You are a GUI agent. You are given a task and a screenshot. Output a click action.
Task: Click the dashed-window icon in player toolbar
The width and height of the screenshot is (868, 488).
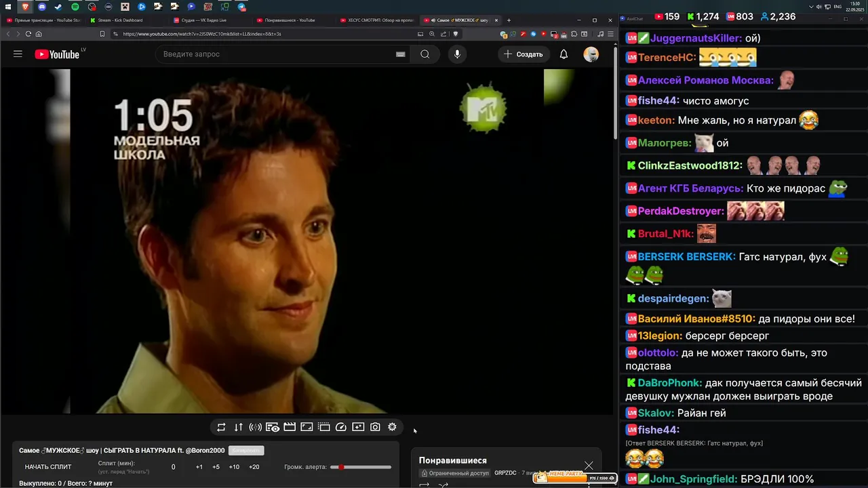(x=324, y=427)
